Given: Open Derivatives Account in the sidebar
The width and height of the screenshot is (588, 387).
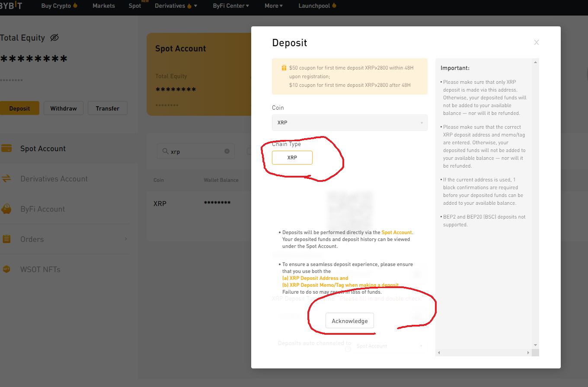Looking at the screenshot, I should pos(54,179).
